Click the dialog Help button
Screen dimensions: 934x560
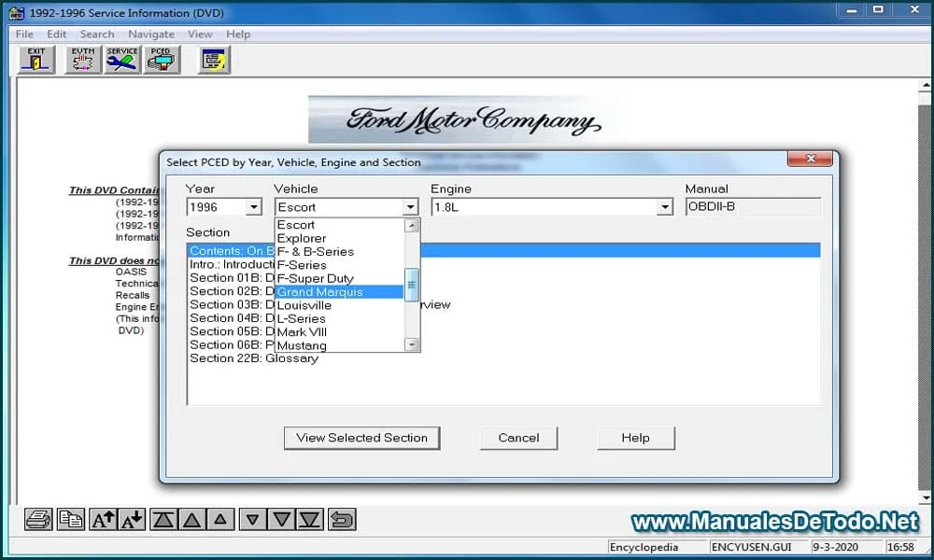pos(635,438)
